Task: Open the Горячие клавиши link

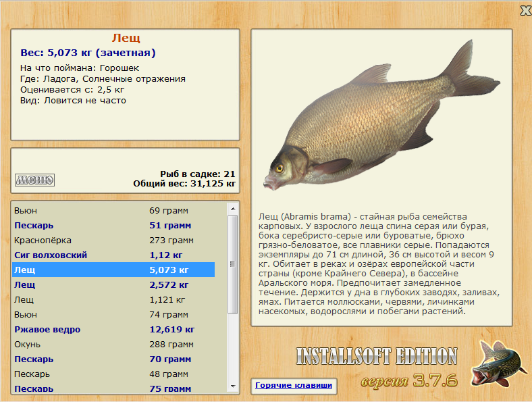Action: [x=294, y=385]
